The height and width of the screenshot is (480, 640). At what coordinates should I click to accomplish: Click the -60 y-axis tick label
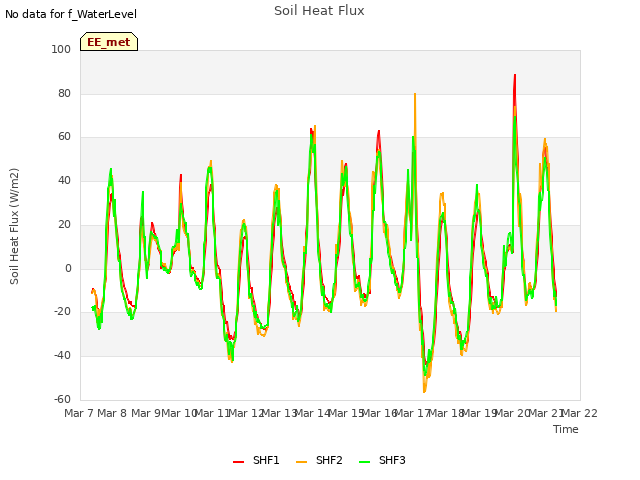coord(62,400)
